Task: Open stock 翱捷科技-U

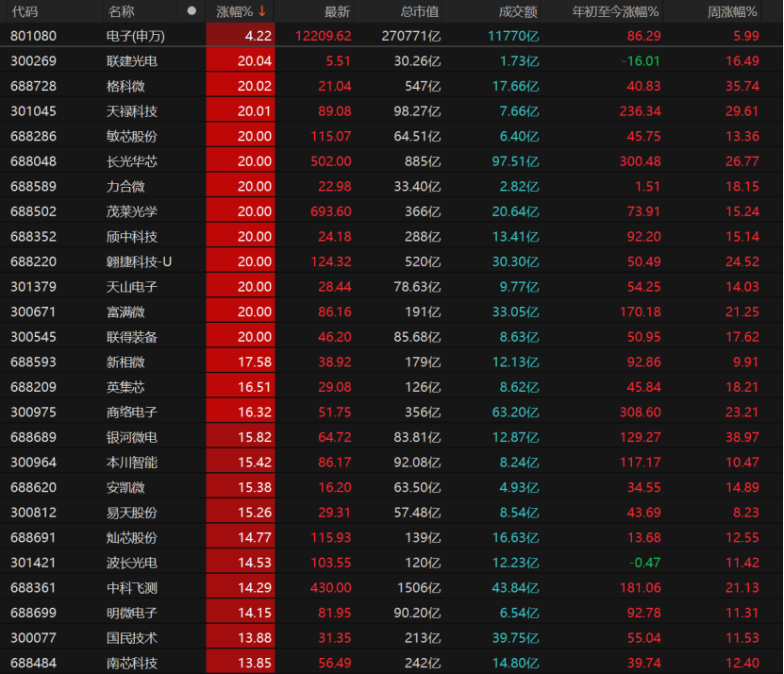Action: 139,261
